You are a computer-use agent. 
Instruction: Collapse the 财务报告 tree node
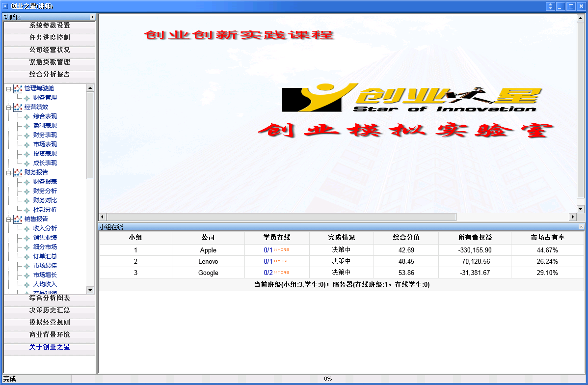click(x=8, y=173)
